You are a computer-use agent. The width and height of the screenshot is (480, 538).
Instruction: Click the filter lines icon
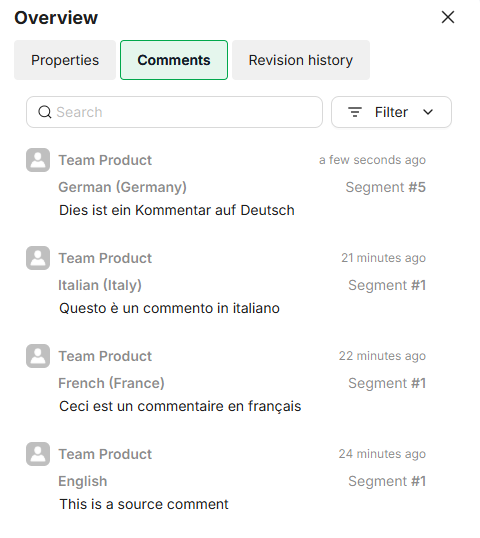click(x=355, y=112)
